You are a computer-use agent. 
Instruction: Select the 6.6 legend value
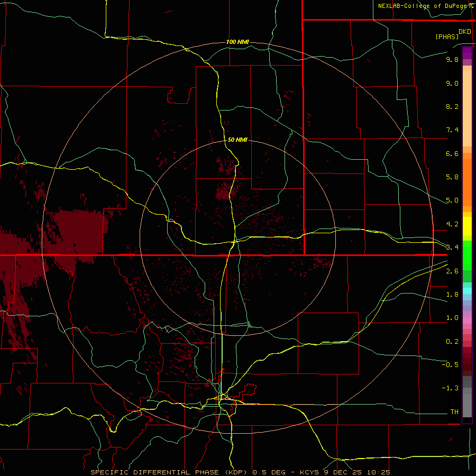(x=452, y=153)
